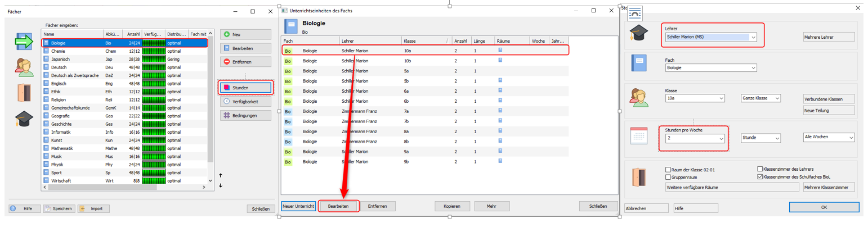The image size is (868, 241).
Task: Click the Speichern disk icon button
Action: [59, 208]
